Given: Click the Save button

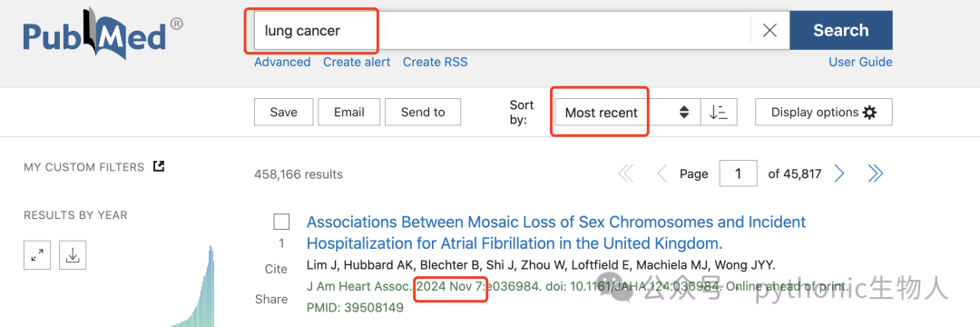Looking at the screenshot, I should 284,112.
